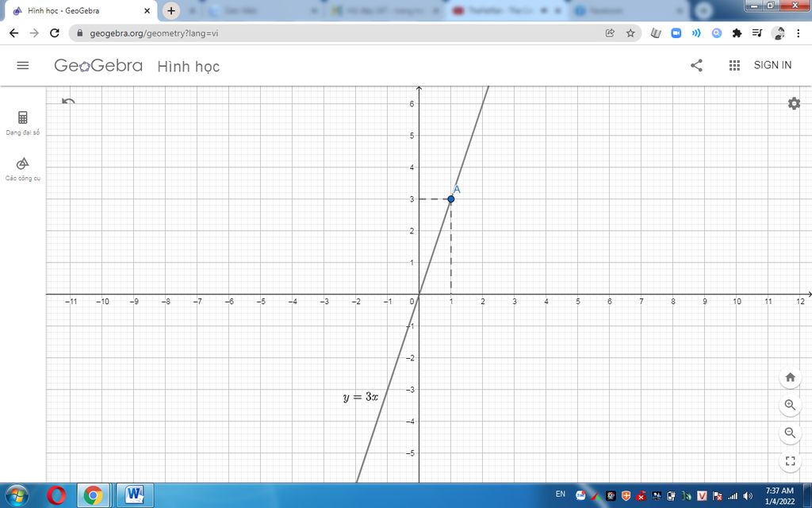Open the Windows Start menu
This screenshot has height=508, width=812.
click(x=17, y=495)
